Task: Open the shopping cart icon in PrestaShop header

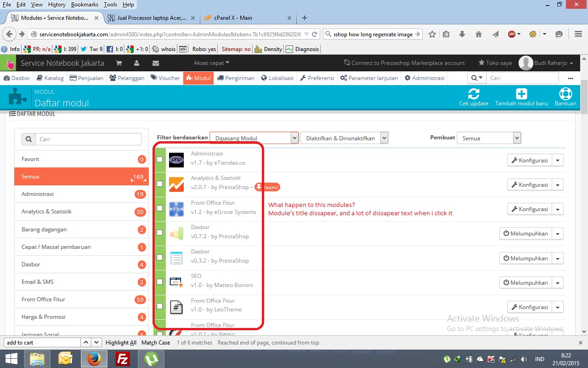Action: click(119, 63)
